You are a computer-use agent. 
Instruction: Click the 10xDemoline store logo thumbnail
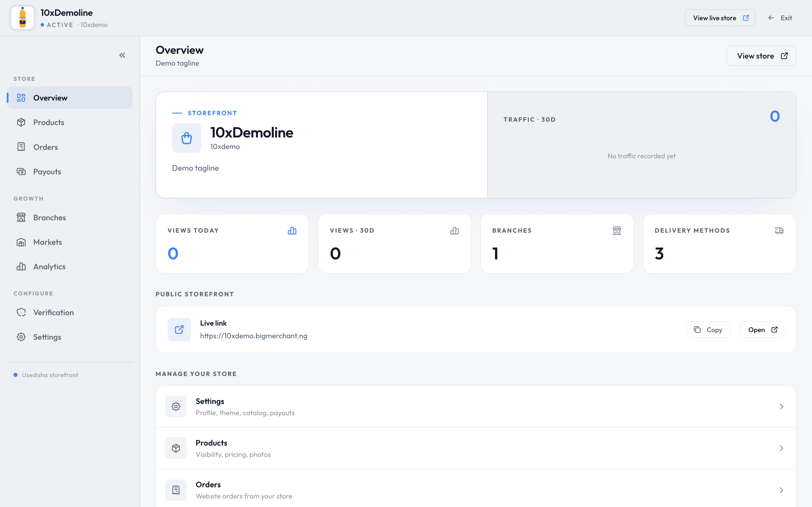click(x=23, y=18)
